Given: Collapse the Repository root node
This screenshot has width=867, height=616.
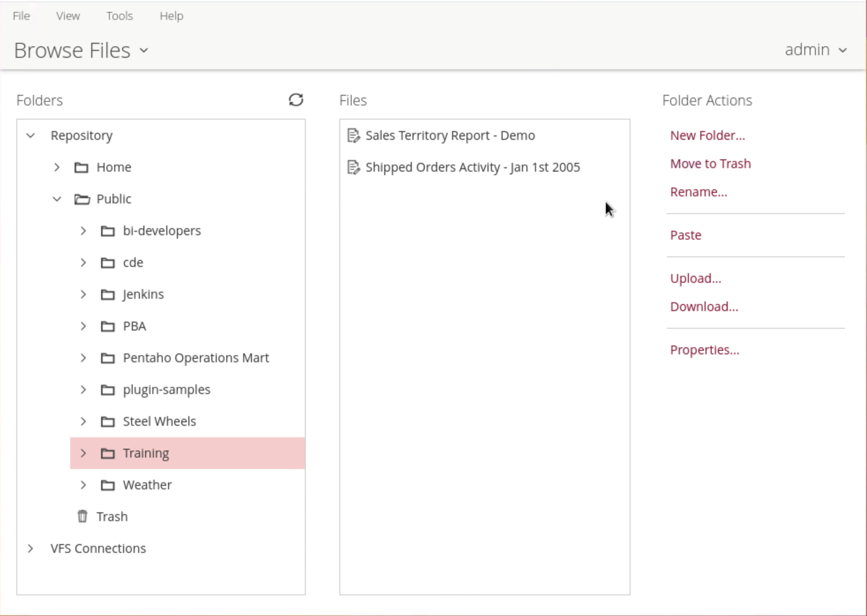Looking at the screenshot, I should (30, 135).
